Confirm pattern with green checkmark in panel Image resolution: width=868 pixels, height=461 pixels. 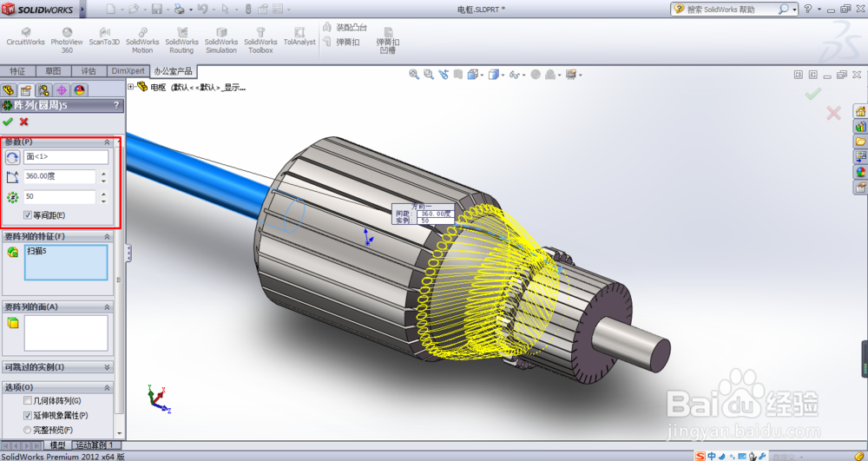coord(8,122)
